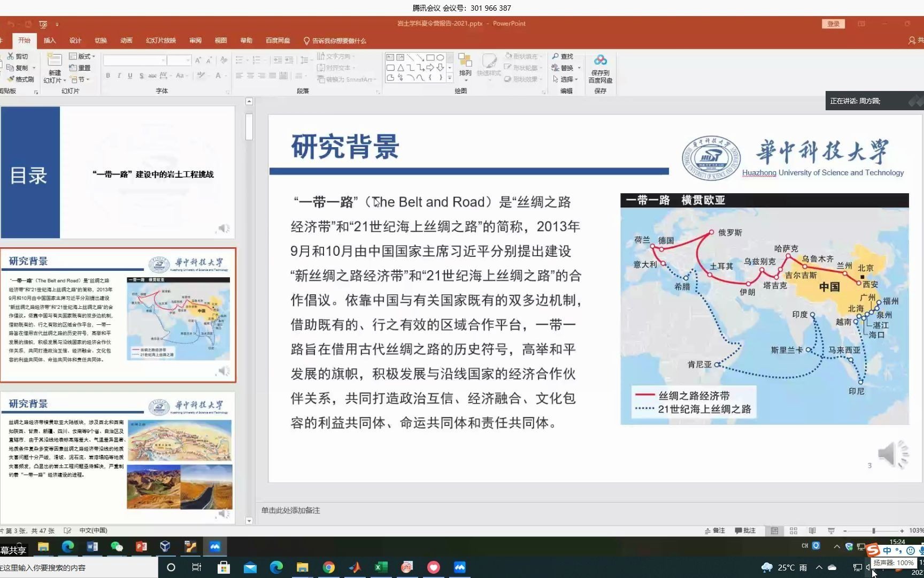Open WeChat from the upper taskbar
This screenshot has width=924, height=578.
pos(117,546)
